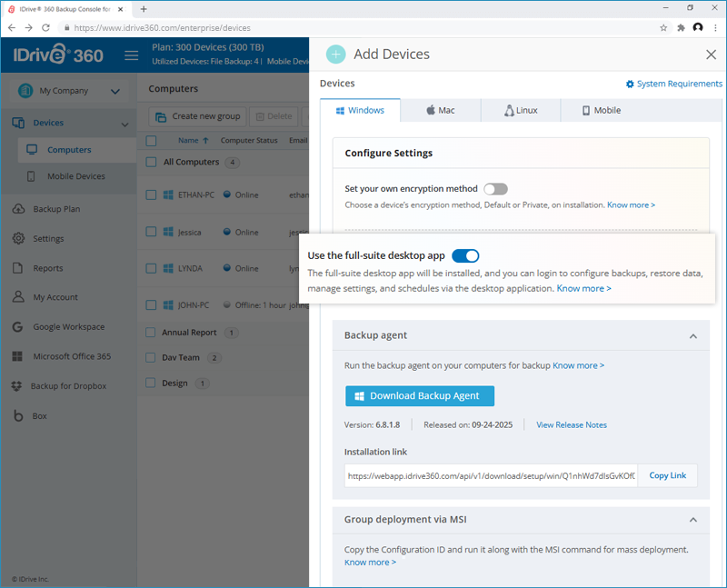Open the View Release Notes link
The image size is (727, 588).
pyautogui.click(x=572, y=425)
